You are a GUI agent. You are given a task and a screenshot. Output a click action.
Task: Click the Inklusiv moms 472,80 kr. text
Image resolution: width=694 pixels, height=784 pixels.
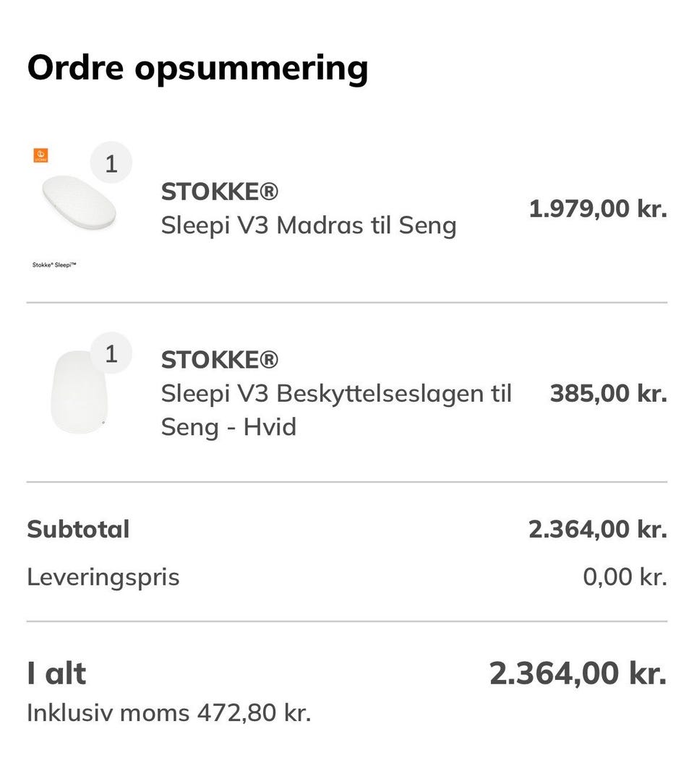pyautogui.click(x=168, y=712)
